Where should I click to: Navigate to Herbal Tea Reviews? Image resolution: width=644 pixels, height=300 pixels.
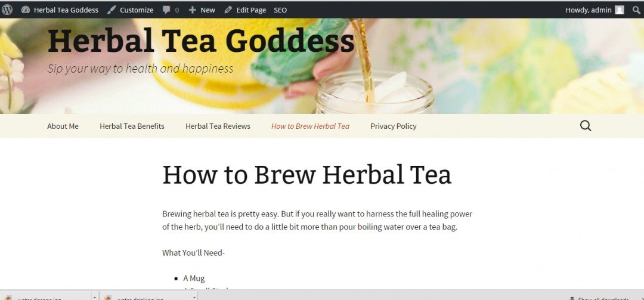pos(218,126)
